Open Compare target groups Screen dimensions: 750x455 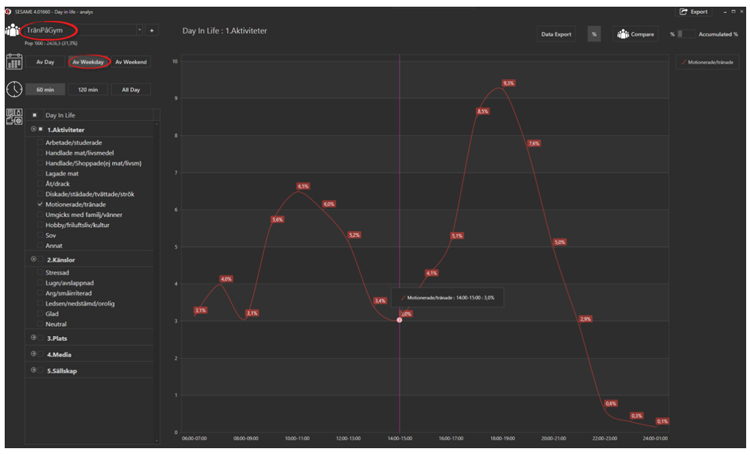pos(636,34)
